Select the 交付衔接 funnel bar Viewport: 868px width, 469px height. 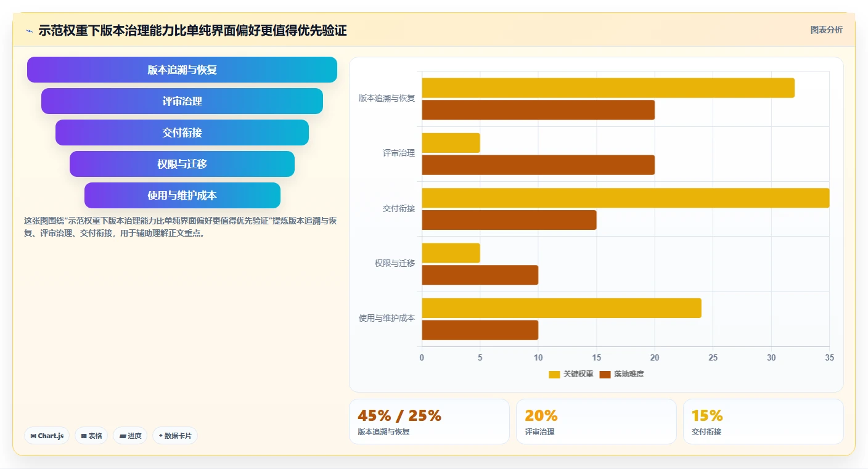[182, 133]
